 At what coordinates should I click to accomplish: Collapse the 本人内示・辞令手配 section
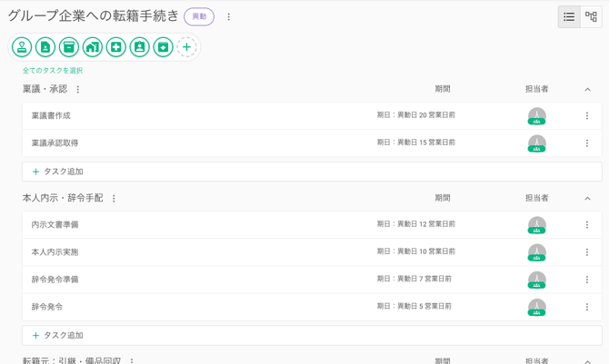587,199
